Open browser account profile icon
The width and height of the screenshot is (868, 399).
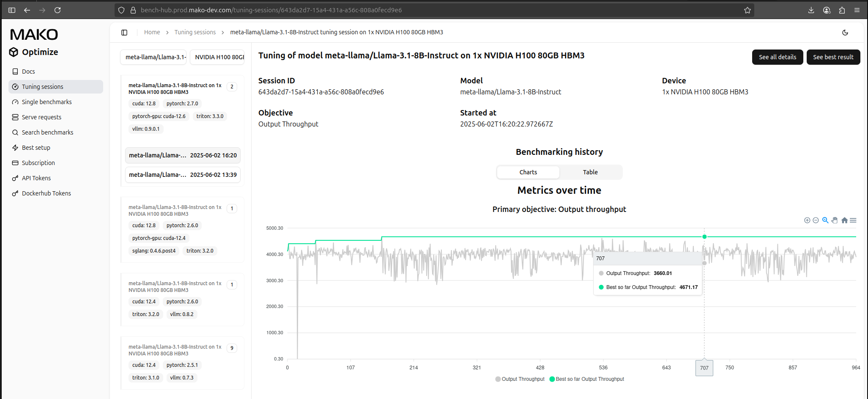coord(827,10)
